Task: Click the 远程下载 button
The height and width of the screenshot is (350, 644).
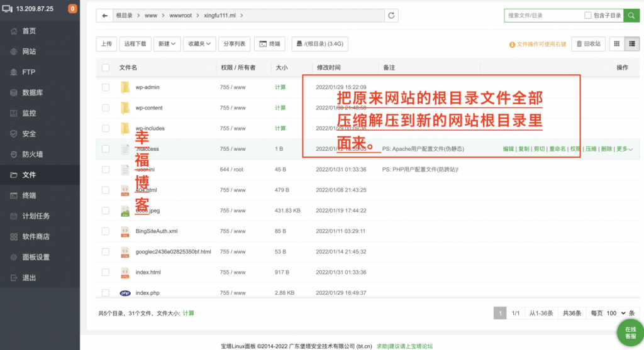Action: click(x=135, y=44)
